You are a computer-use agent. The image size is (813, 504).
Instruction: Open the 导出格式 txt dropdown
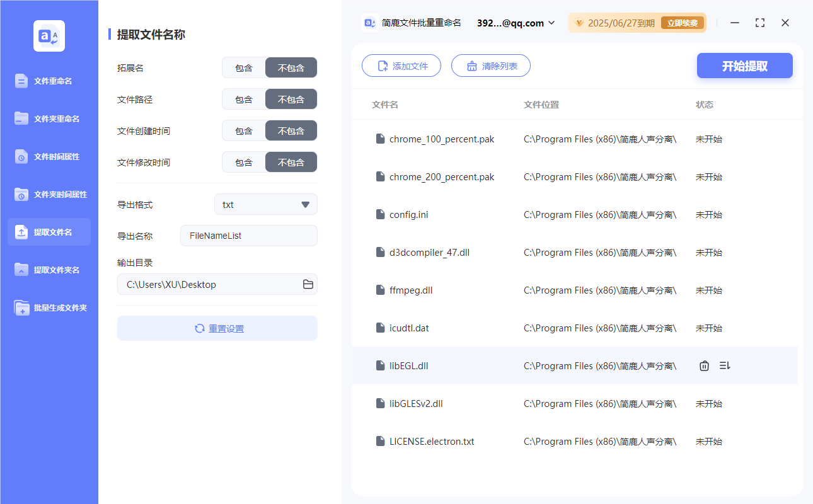265,204
